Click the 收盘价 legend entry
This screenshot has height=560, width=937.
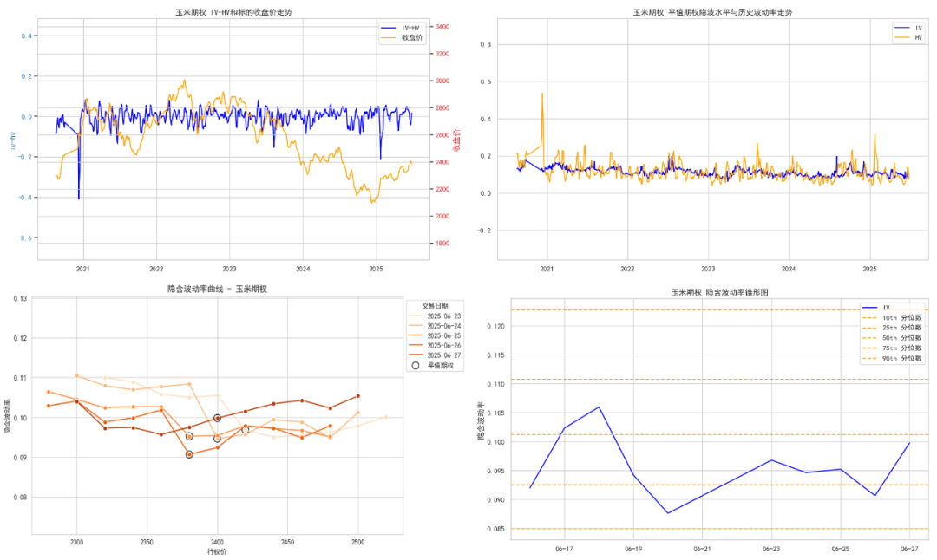[x=402, y=37]
